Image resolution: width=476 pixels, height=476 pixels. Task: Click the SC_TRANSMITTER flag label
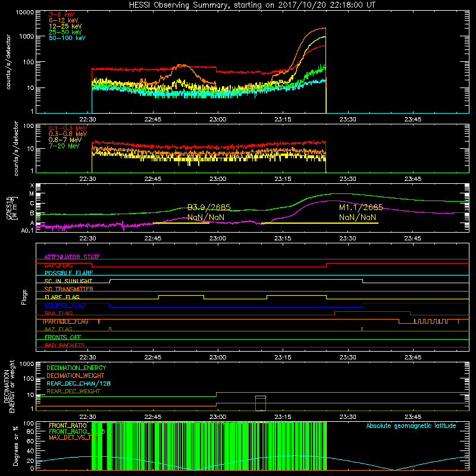pos(68,289)
